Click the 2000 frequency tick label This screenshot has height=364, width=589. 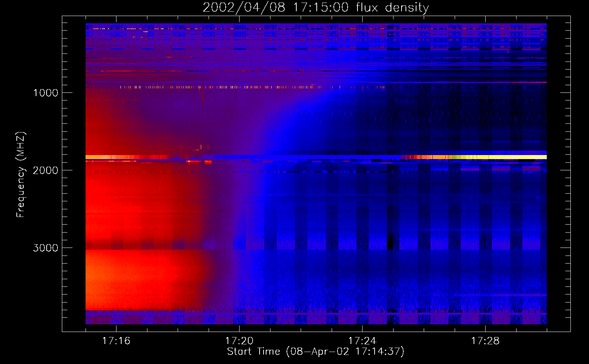tap(46, 170)
